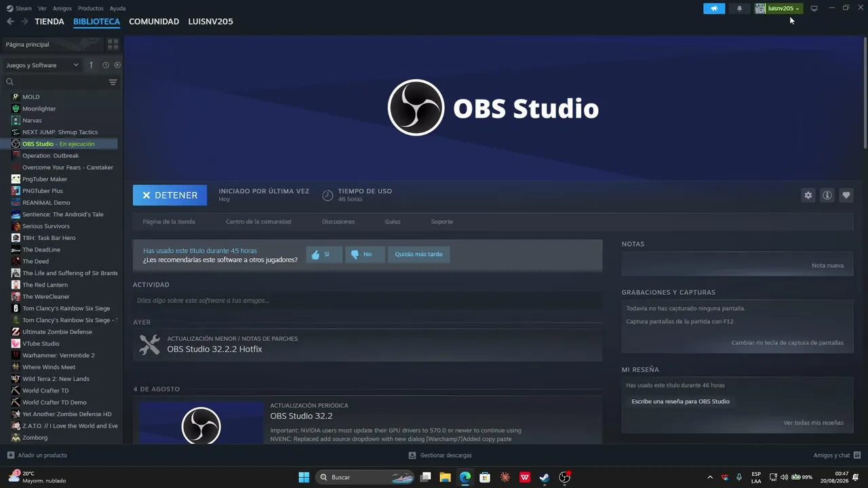Open the gear manage icon for OBS Studio

[808, 195]
